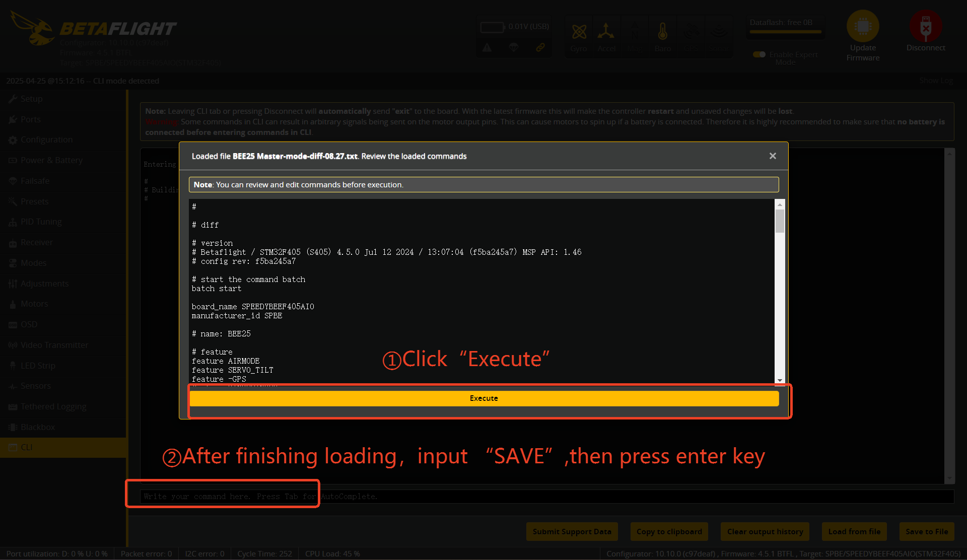Open the Blackbox tab

click(63, 427)
